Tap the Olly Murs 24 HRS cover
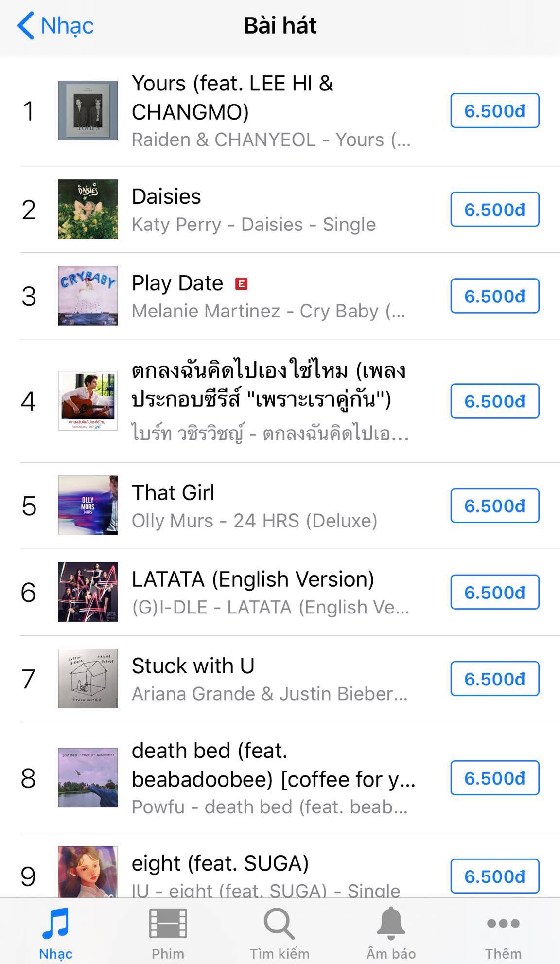Image resolution: width=560 pixels, height=964 pixels. [x=88, y=506]
